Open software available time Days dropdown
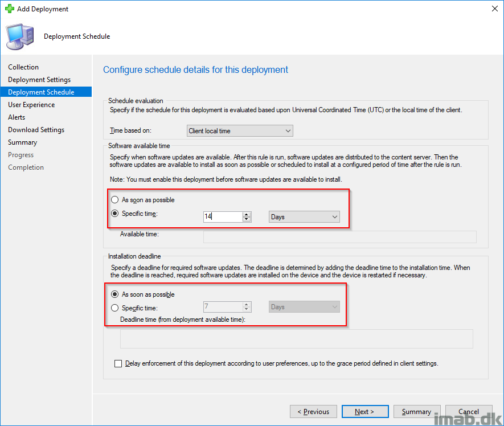This screenshot has width=504, height=426. click(x=304, y=216)
